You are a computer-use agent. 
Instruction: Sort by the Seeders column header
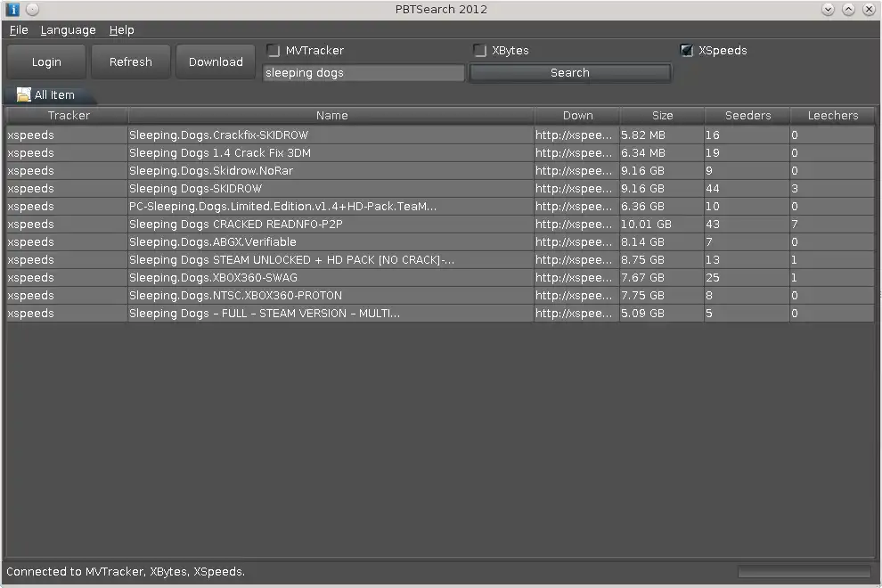(x=747, y=115)
